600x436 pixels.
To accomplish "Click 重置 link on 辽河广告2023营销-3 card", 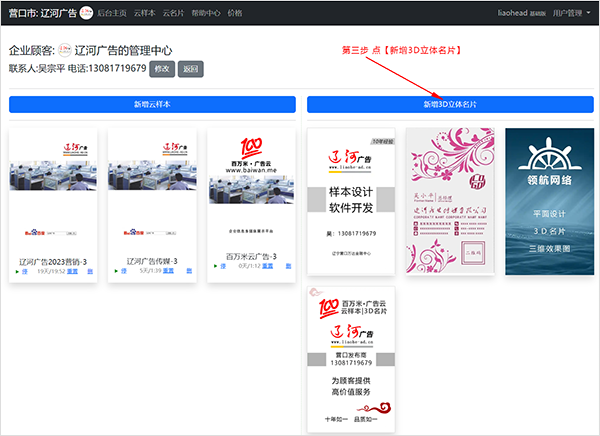I will click(72, 271).
